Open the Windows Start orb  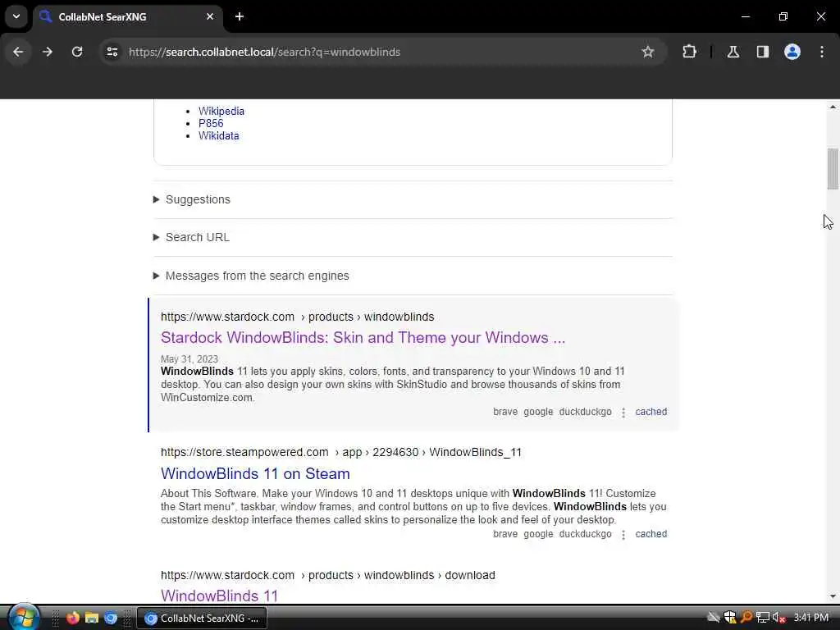pyautogui.click(x=24, y=617)
